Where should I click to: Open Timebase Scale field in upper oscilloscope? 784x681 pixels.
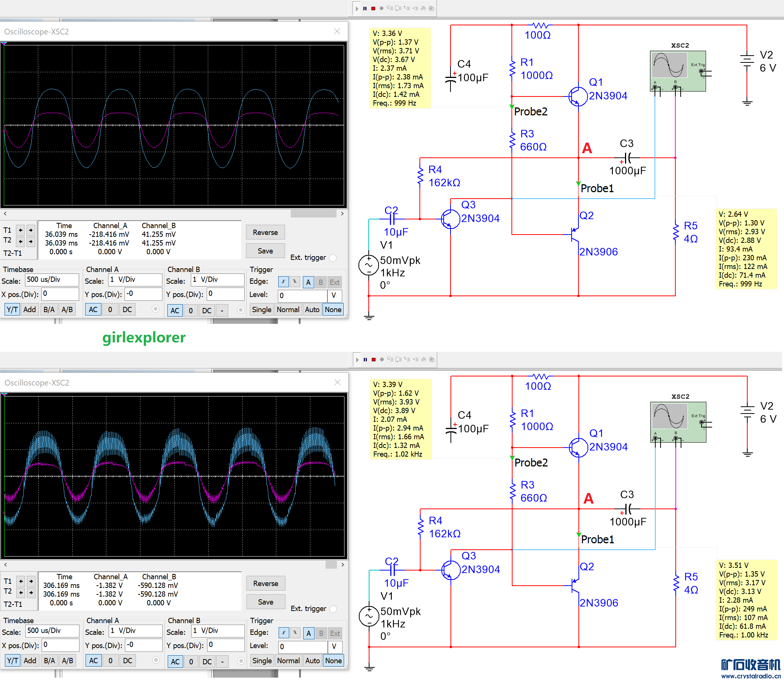coord(52,280)
